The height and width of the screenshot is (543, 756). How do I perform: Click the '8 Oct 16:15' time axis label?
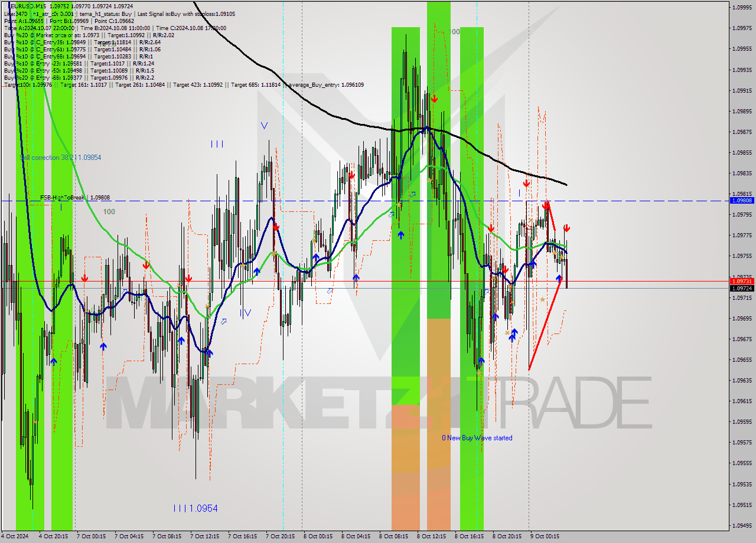(470, 537)
